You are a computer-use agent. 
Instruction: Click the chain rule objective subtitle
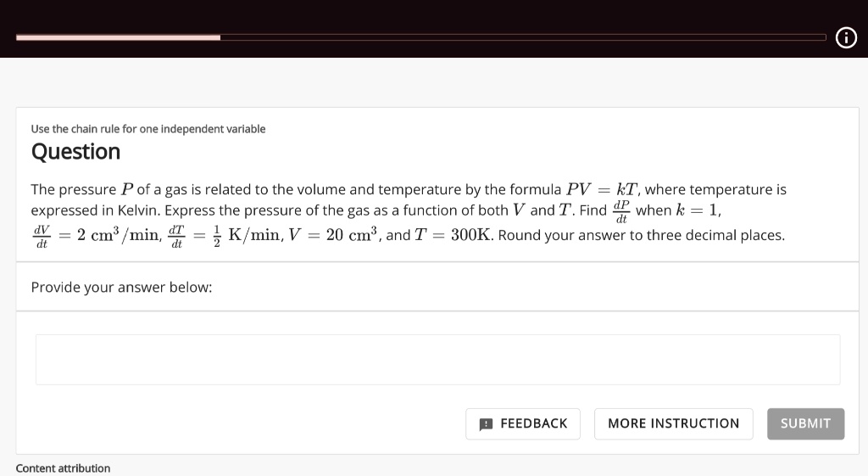pos(148,129)
